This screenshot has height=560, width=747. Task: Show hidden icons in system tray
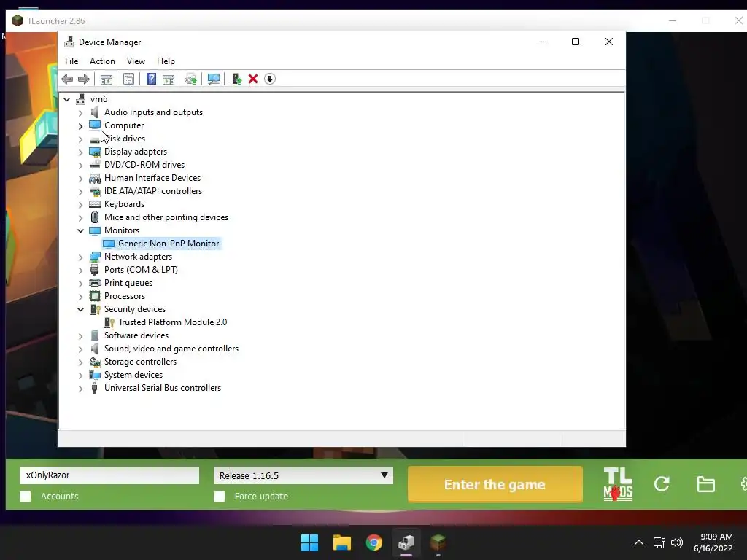(x=639, y=542)
